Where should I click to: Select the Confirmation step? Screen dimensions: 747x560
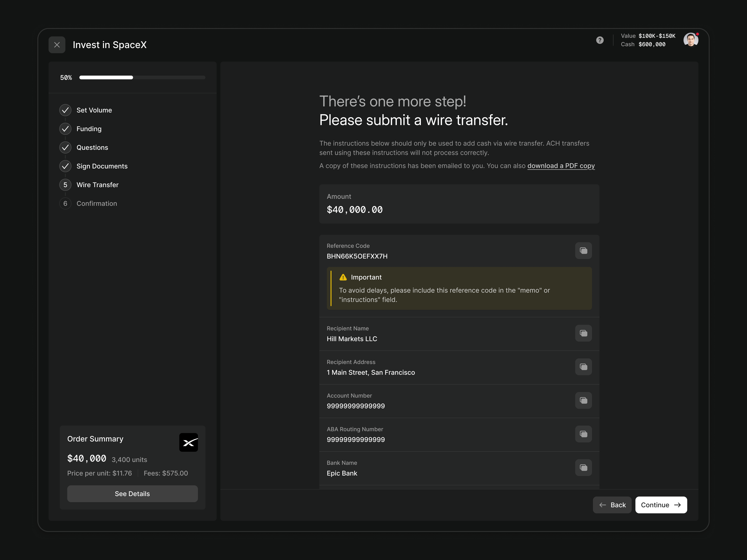click(97, 203)
